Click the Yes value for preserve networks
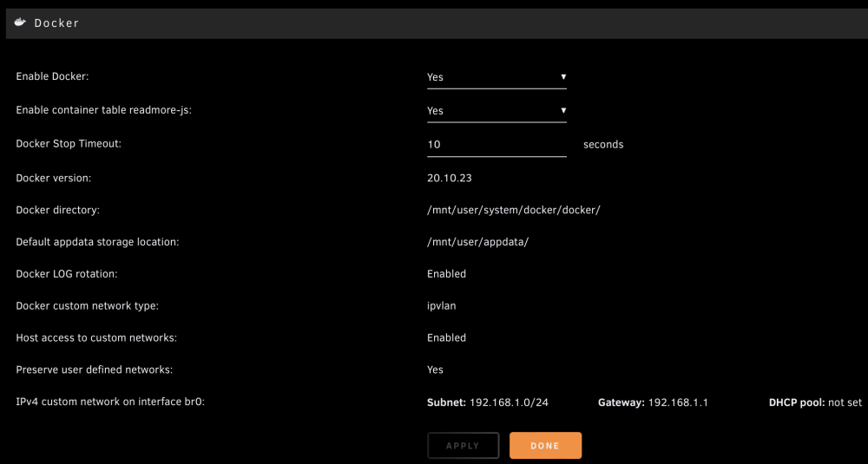The height and width of the screenshot is (464, 868). tap(435, 369)
